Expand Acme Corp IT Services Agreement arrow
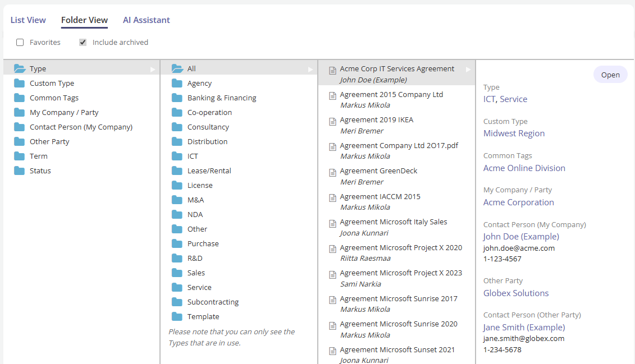 pyautogui.click(x=469, y=68)
